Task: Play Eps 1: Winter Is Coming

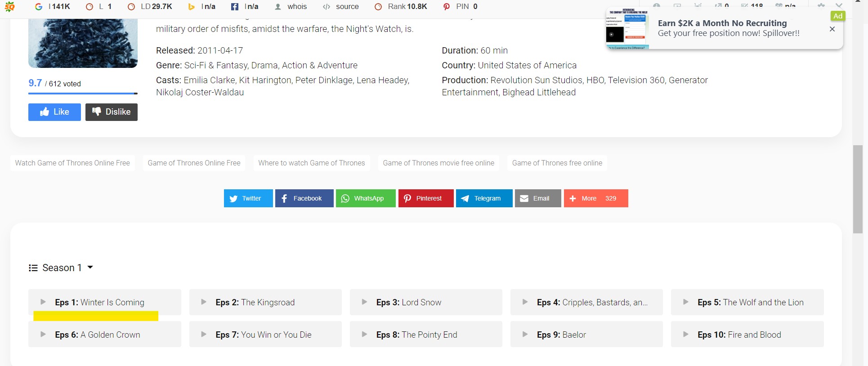Action: [x=105, y=302]
